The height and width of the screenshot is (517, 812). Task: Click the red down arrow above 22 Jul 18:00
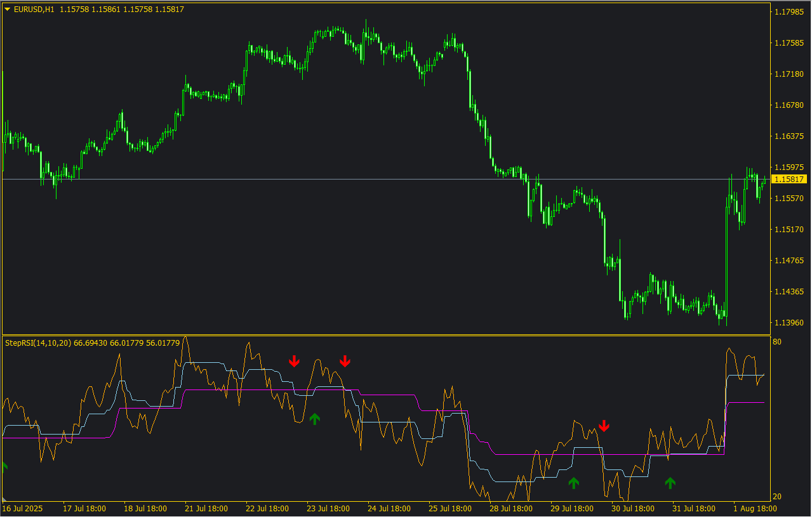[294, 361]
